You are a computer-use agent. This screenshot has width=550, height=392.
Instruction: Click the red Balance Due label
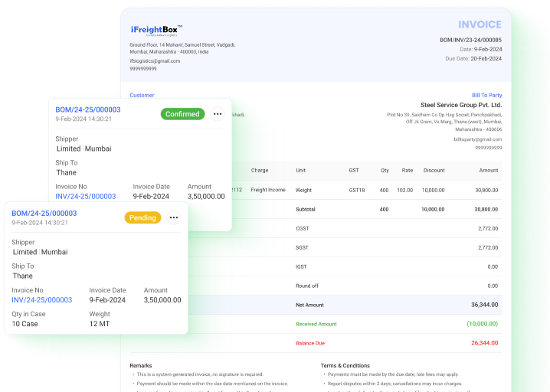[x=311, y=343]
